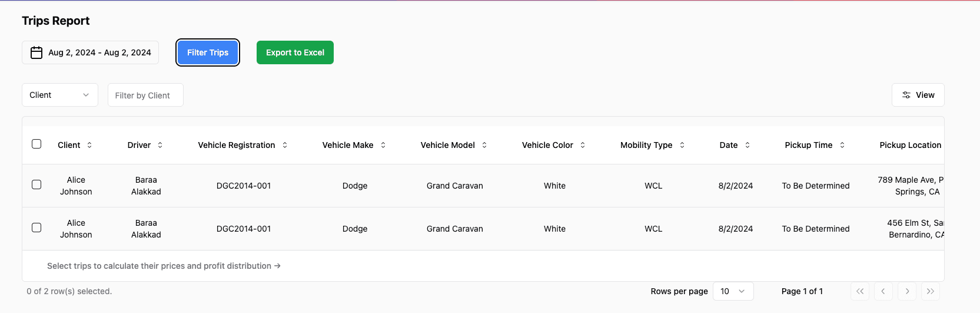Viewport: 980px width, 313px height.
Task: Select first Alice Johnson trip checkbox
Action: tap(36, 184)
